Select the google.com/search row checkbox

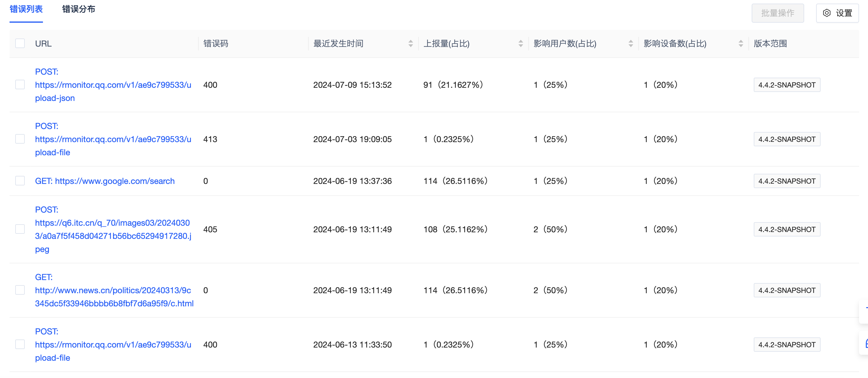pyautogui.click(x=20, y=181)
